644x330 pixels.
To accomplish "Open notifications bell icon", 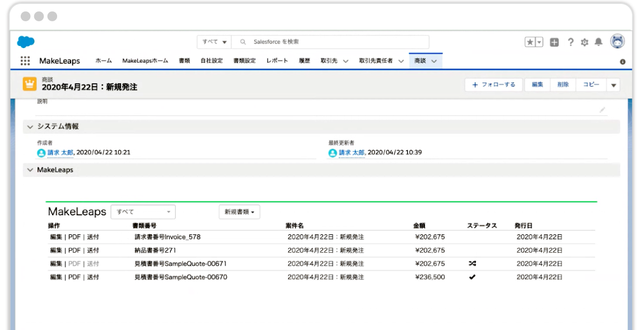I will pos(598,42).
